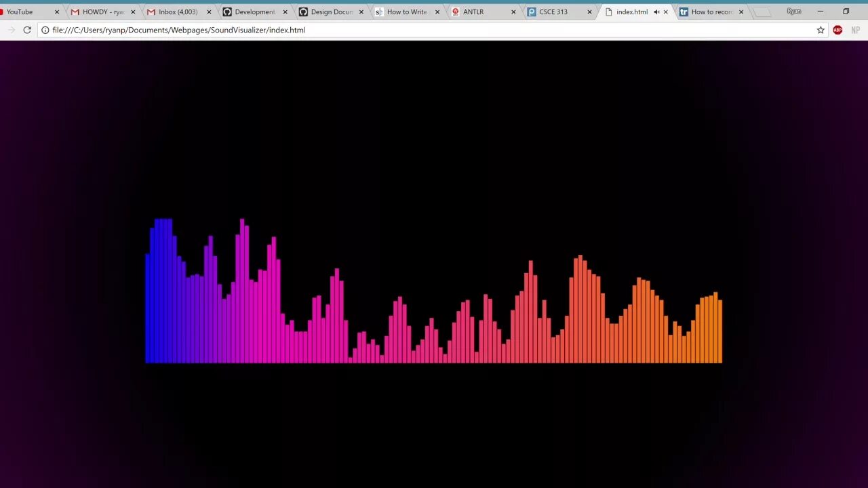Switch to the CSCE 313 tab
This screenshot has height=488, width=868.
tap(557, 12)
